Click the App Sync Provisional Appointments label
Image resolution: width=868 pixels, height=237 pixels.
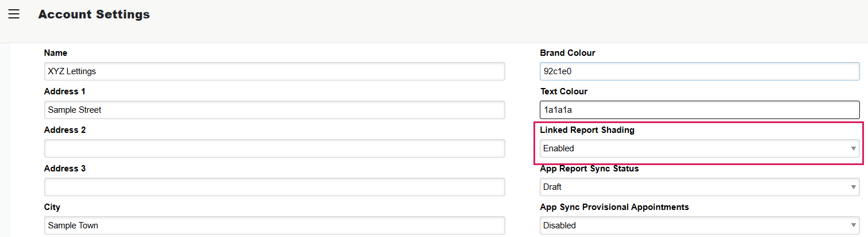[614, 207]
